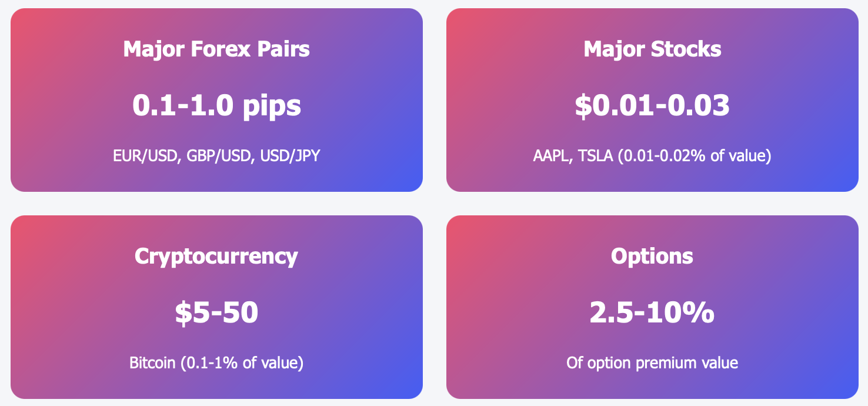Click the AAPL, TSLA description line

[652, 156]
